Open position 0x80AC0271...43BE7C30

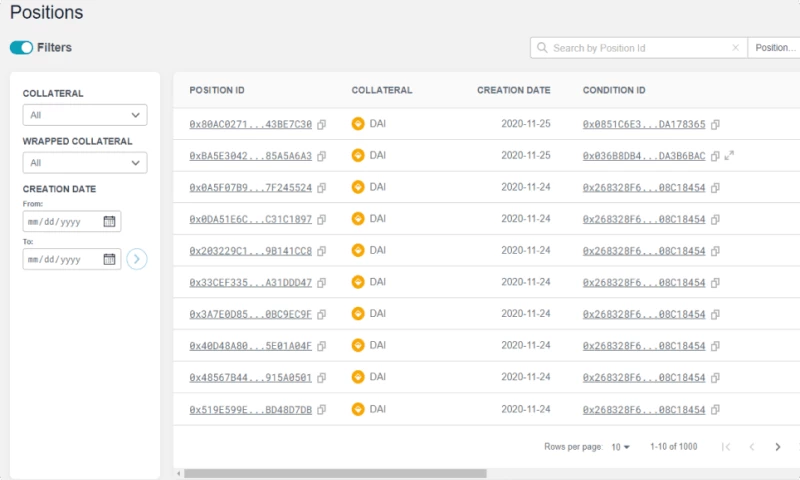point(251,124)
